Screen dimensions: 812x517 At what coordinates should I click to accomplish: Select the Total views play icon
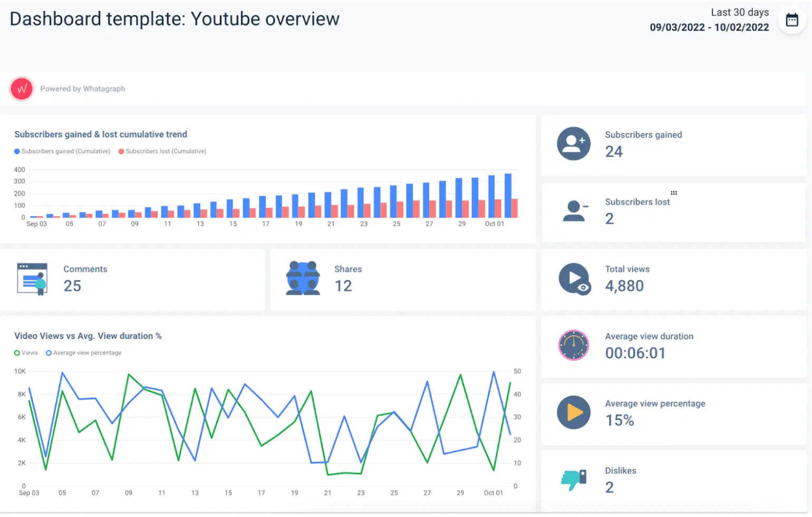tap(574, 279)
